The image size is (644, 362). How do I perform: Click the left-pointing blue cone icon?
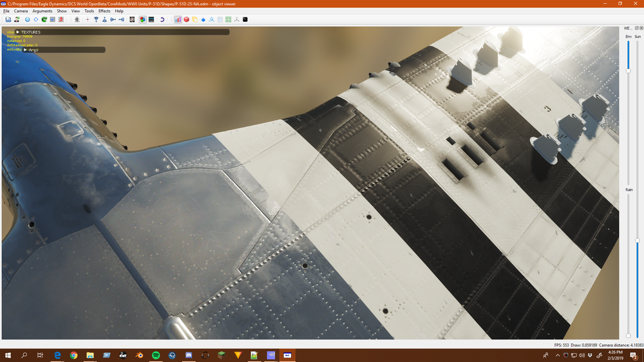[121, 19]
